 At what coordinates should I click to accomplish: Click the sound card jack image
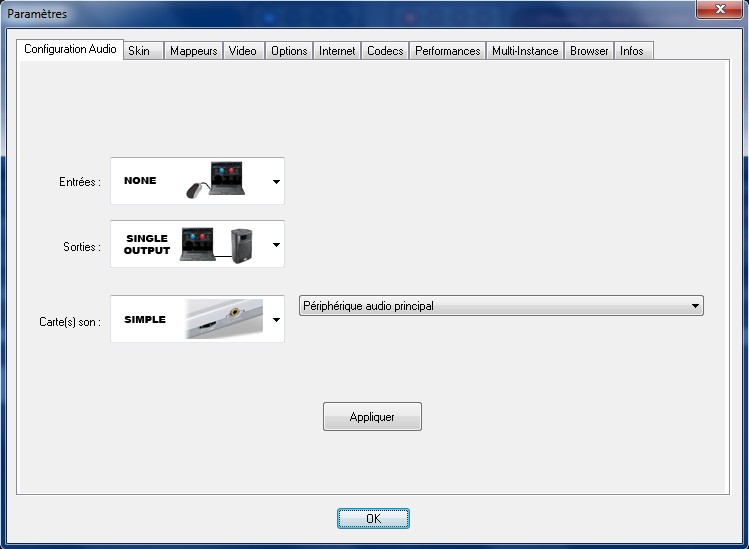[224, 319]
